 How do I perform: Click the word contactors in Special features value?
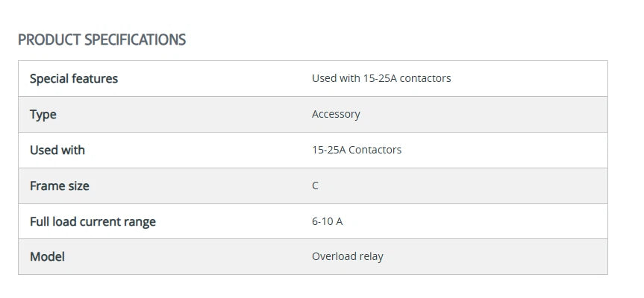pos(425,78)
